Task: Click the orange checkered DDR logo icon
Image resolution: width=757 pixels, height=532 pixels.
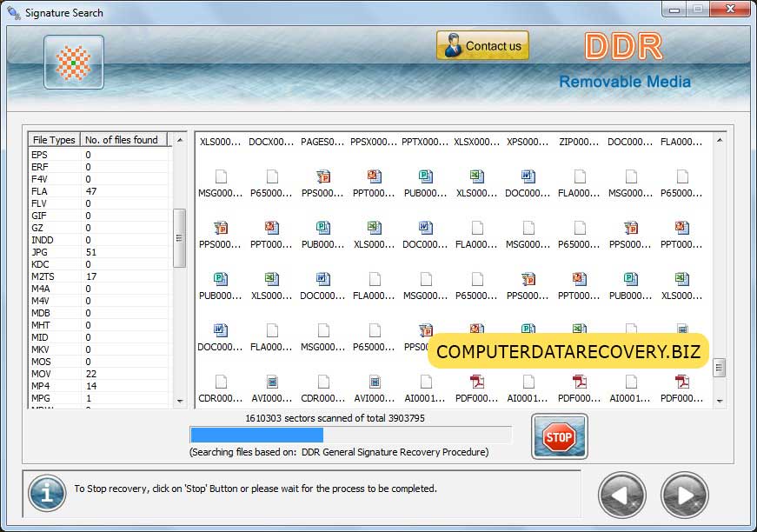Action: (73, 63)
